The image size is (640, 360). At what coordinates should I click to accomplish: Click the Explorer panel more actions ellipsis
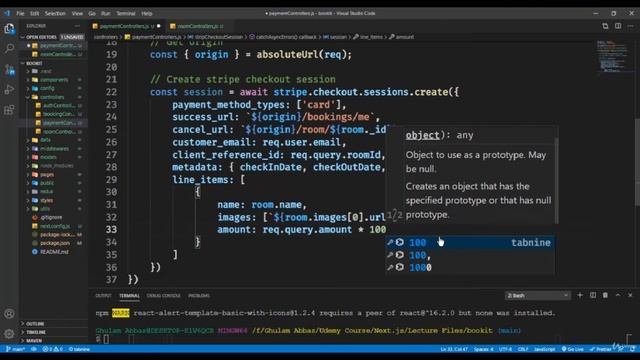(x=78, y=26)
